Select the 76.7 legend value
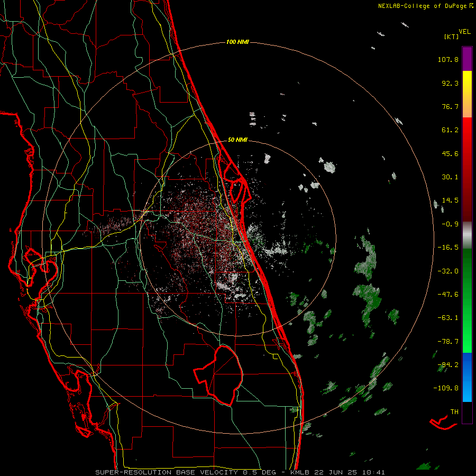476x476 pixels. (450, 106)
